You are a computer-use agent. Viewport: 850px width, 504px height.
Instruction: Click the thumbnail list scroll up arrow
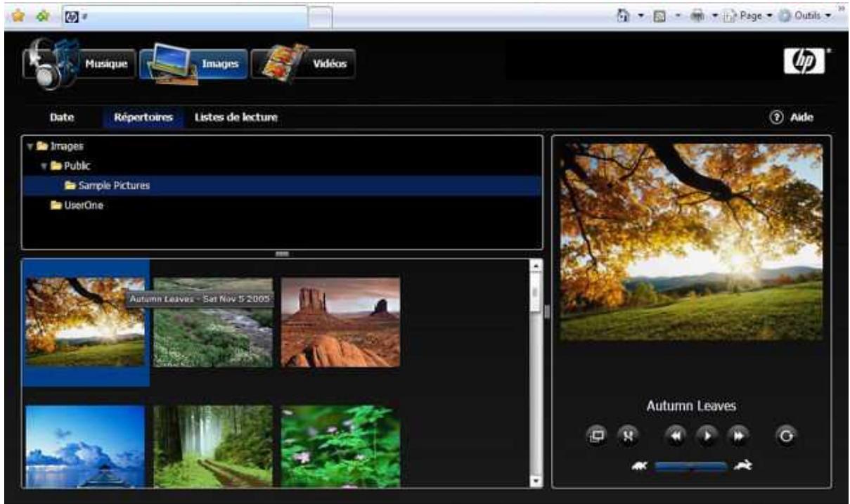coord(534,266)
